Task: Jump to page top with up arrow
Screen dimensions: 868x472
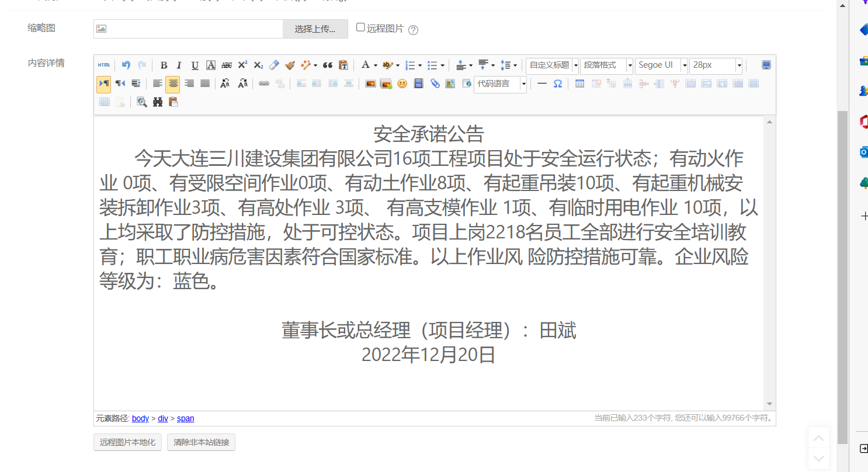Action: 819,438
